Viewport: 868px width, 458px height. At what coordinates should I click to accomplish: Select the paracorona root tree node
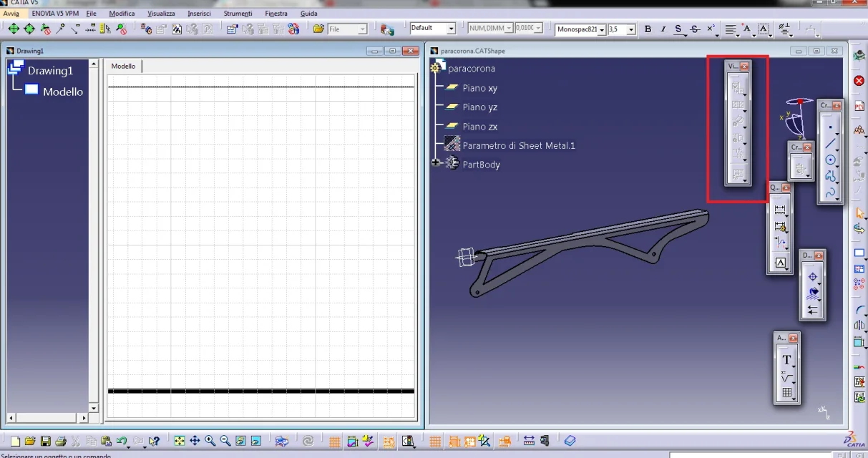(471, 69)
